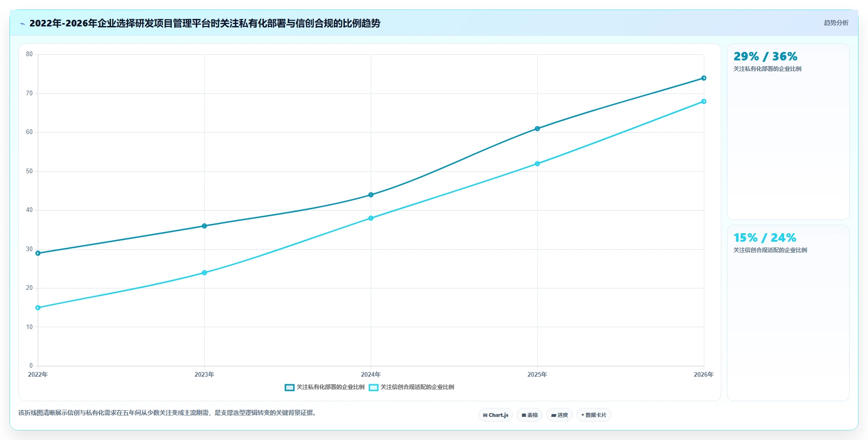Click the 进度 tag
The image size is (868, 440).
tap(559, 415)
